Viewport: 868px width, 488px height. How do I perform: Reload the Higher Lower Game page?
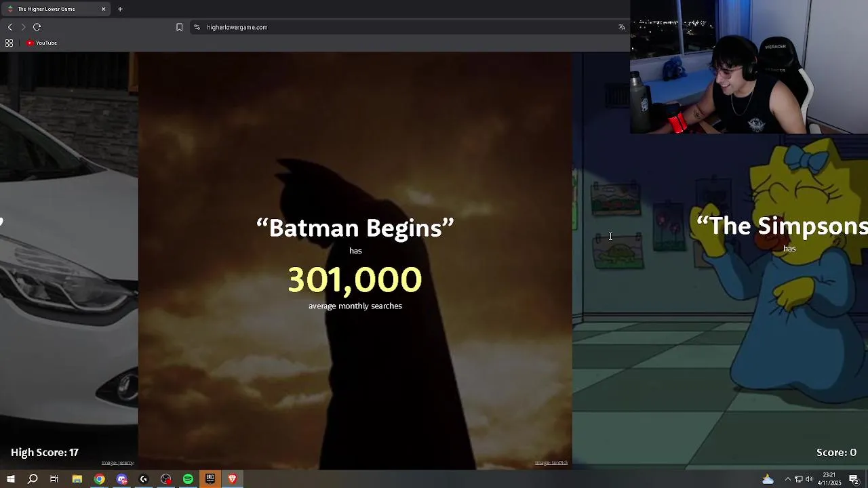[x=37, y=27]
